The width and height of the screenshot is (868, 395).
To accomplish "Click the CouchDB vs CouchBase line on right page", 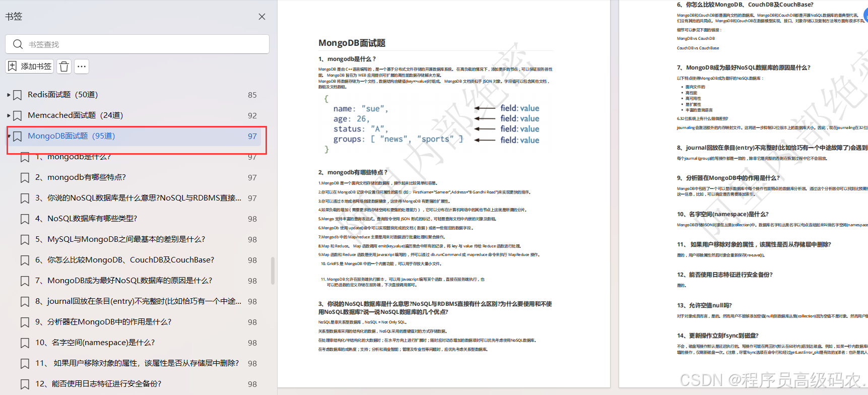I will (x=698, y=48).
